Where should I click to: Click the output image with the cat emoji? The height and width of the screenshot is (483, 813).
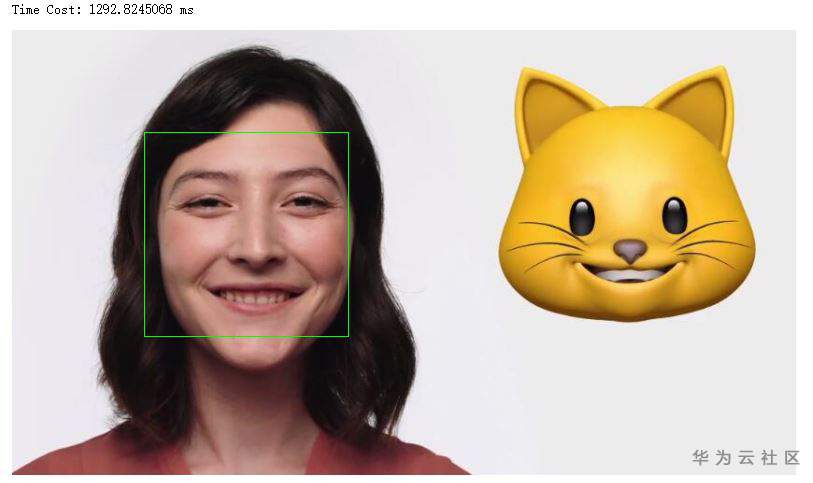pyautogui.click(x=404, y=252)
